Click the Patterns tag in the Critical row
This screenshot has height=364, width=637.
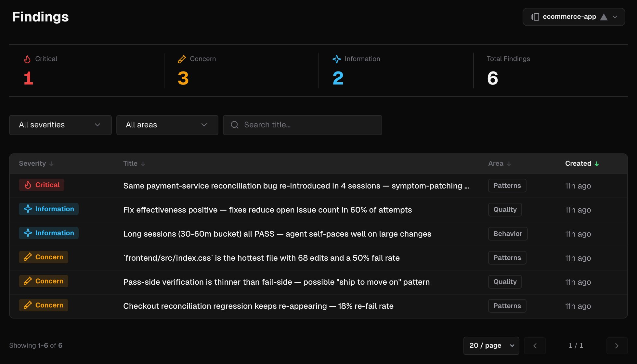(507, 186)
